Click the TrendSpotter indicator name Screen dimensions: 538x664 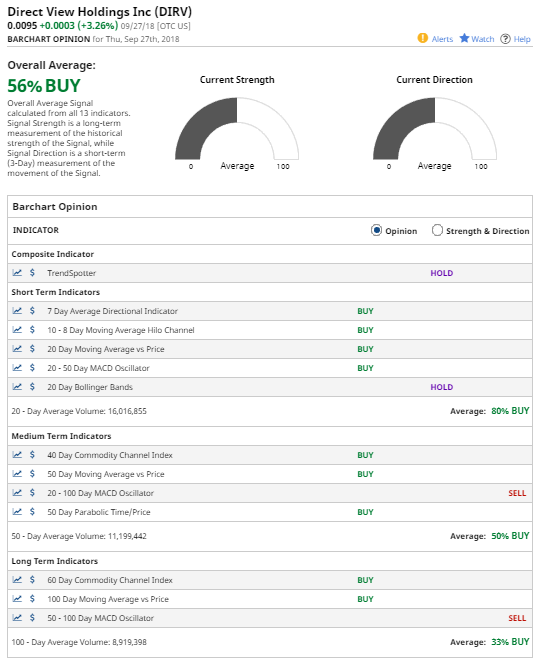pos(71,273)
